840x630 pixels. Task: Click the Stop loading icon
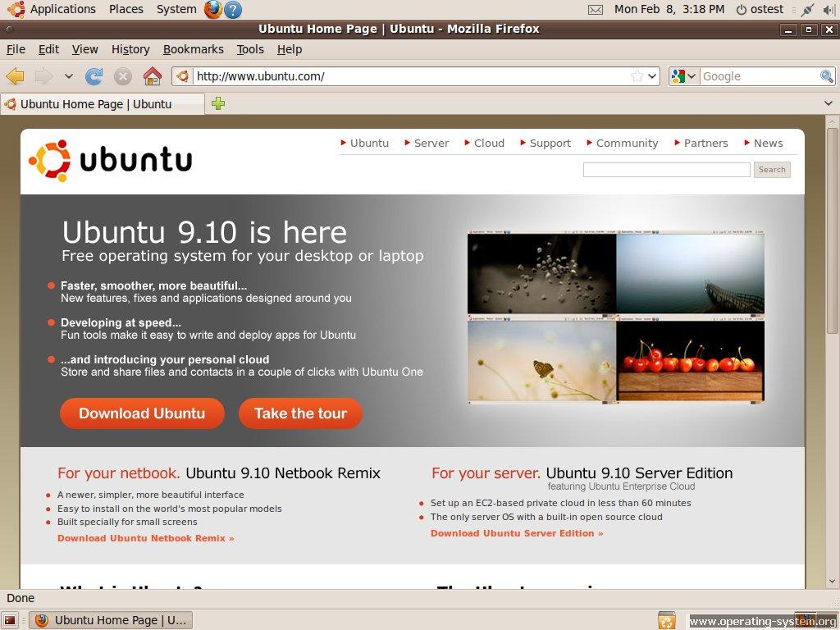[123, 76]
